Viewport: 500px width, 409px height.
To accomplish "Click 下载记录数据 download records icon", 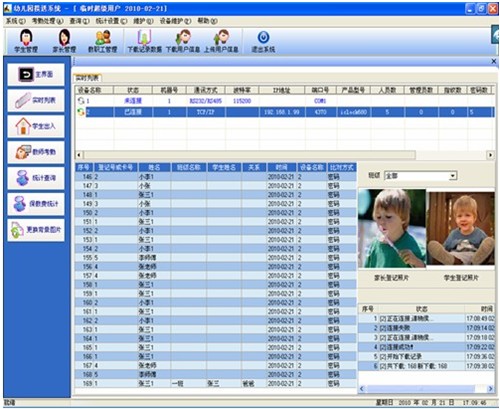I will [x=144, y=41].
